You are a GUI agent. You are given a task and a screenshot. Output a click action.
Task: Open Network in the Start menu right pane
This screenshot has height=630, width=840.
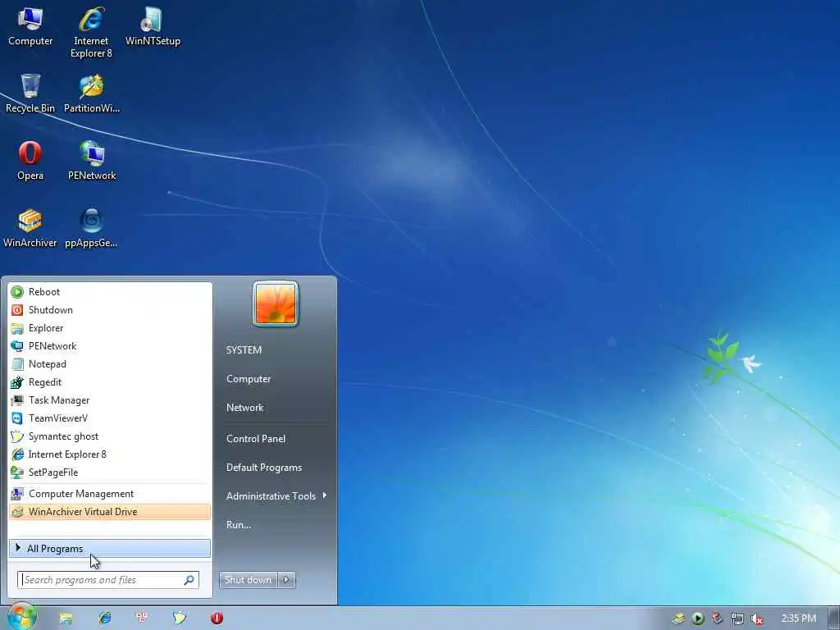click(244, 408)
